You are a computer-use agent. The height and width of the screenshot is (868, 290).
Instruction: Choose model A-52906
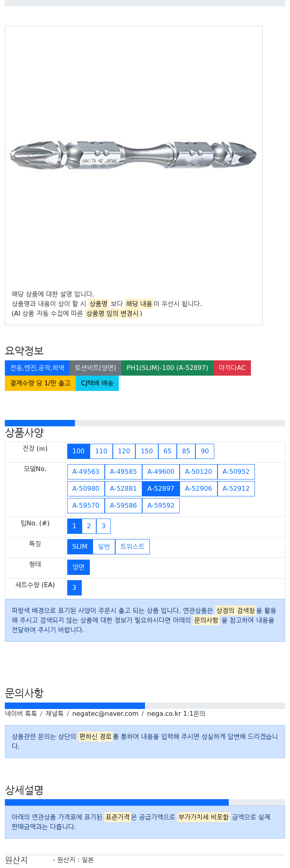point(198,488)
